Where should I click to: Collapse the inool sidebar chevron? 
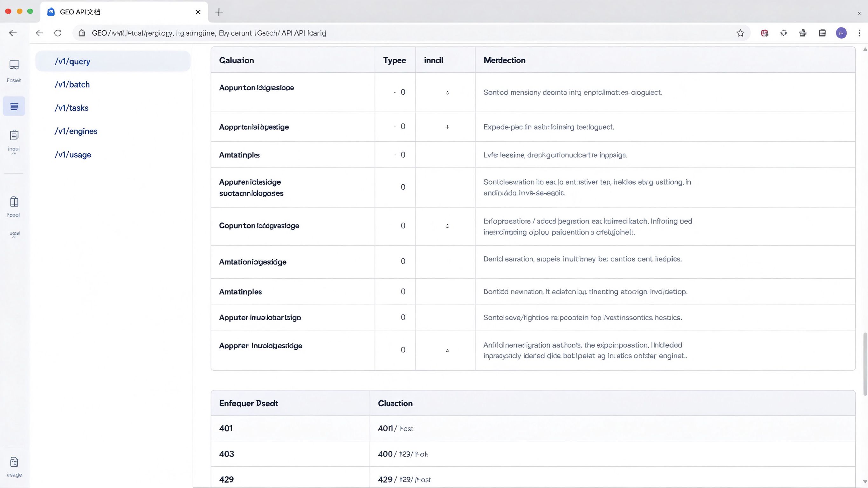point(14,154)
